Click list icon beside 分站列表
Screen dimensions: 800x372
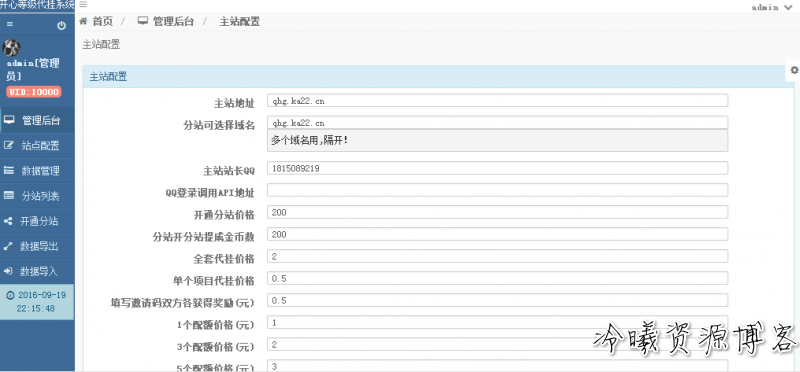pyautogui.click(x=8, y=195)
